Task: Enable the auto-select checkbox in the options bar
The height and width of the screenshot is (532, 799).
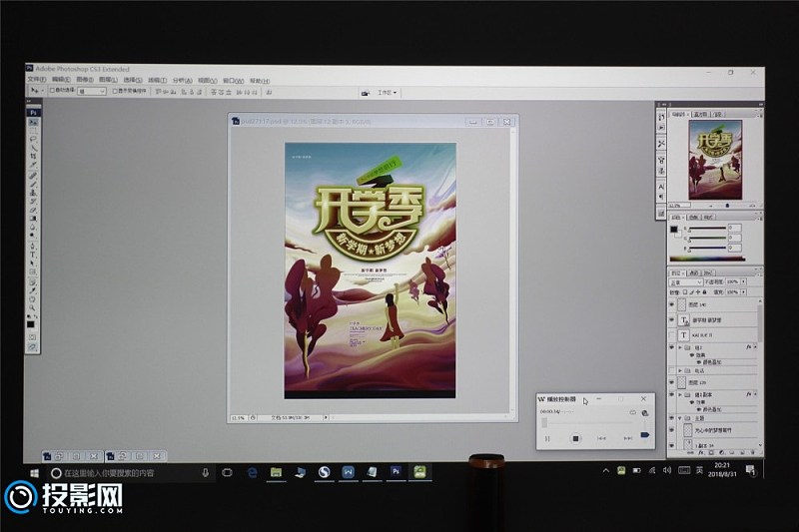Action: (54, 91)
